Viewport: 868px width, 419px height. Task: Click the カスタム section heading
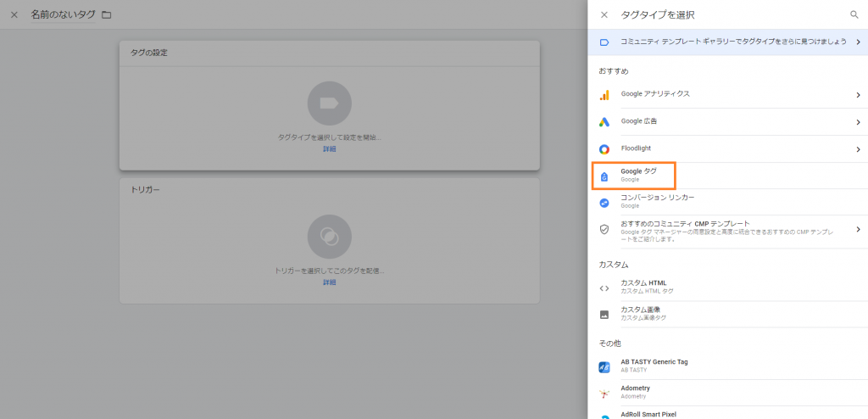coord(614,265)
